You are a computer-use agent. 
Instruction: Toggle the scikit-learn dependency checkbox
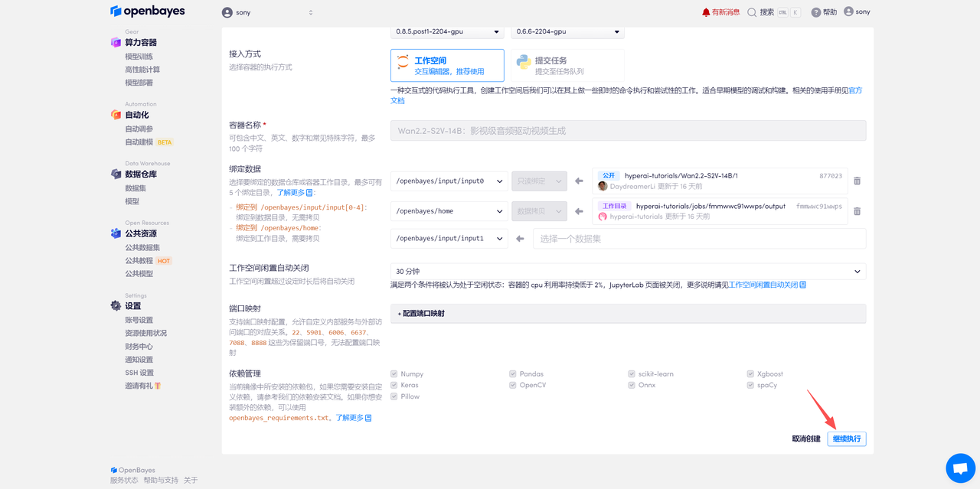[632, 374]
